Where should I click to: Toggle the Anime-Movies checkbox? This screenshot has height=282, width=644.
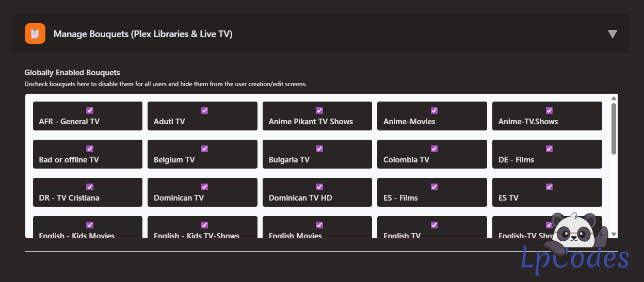[434, 110]
